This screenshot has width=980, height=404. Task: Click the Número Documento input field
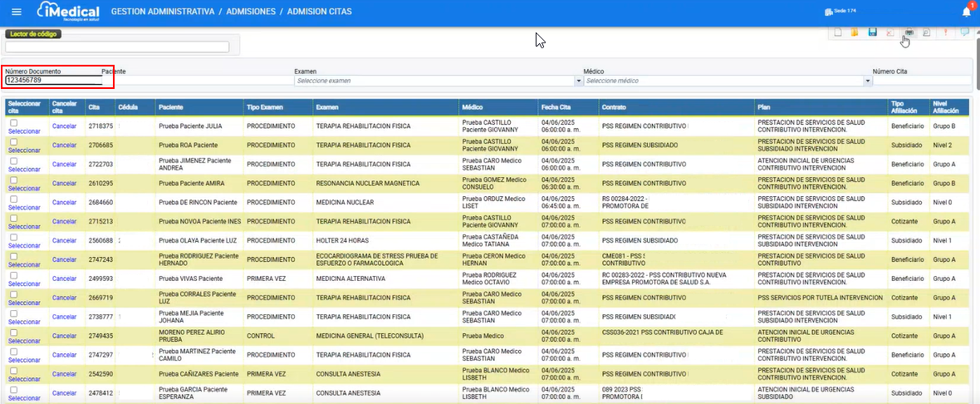[53, 81]
